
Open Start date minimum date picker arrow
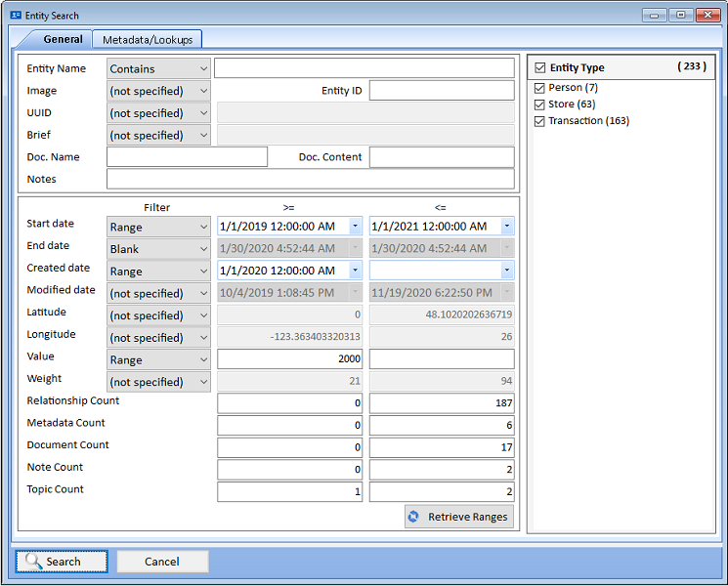tap(355, 226)
